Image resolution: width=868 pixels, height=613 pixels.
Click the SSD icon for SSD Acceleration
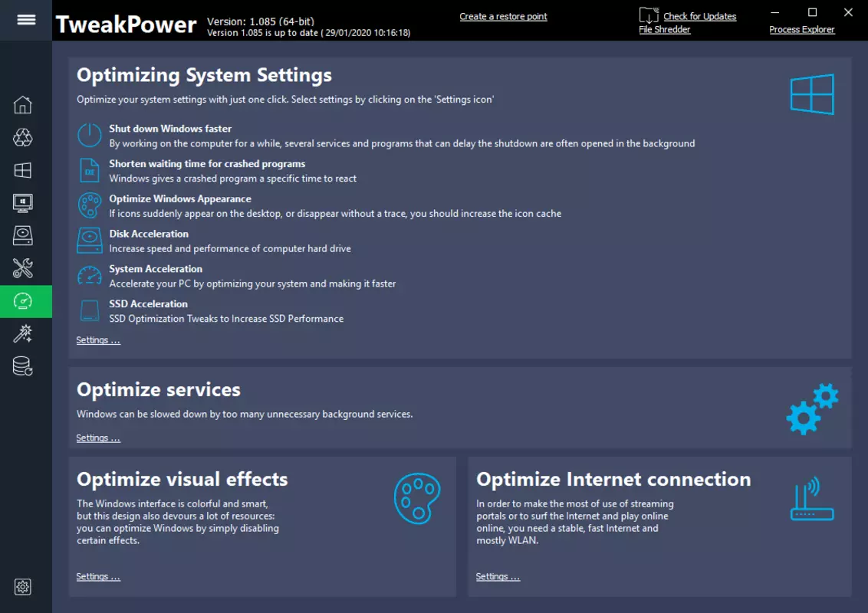[89, 310]
